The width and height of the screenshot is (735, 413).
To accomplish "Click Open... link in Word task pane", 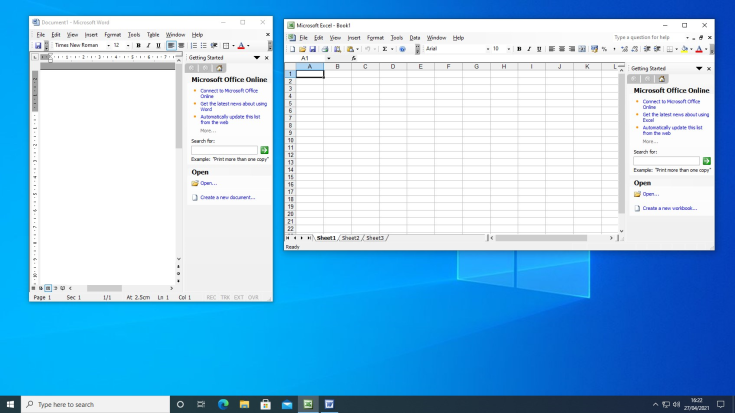I will (x=208, y=183).
